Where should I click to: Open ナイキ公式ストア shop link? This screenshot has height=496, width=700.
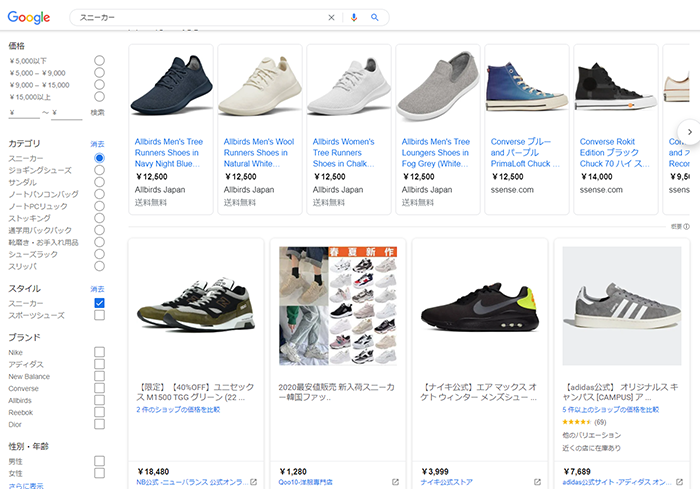tap(446, 482)
